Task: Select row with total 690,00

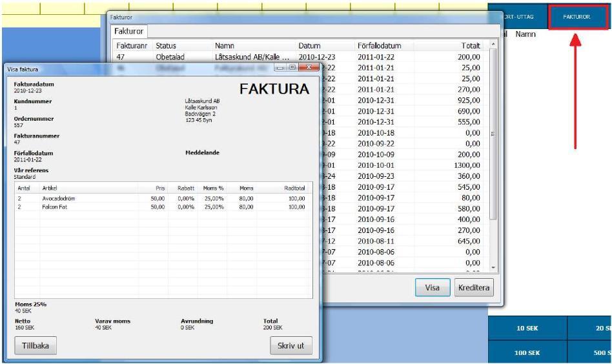Action: tap(403, 111)
